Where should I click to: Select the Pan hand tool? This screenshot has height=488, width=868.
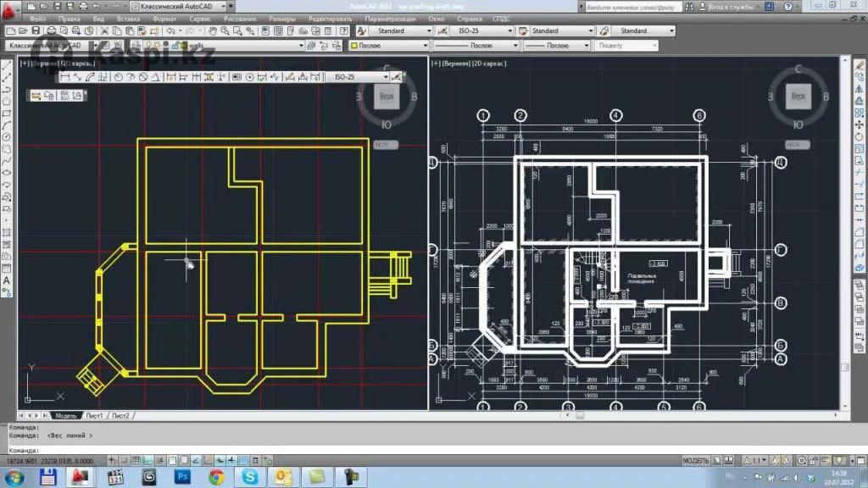pos(213,31)
